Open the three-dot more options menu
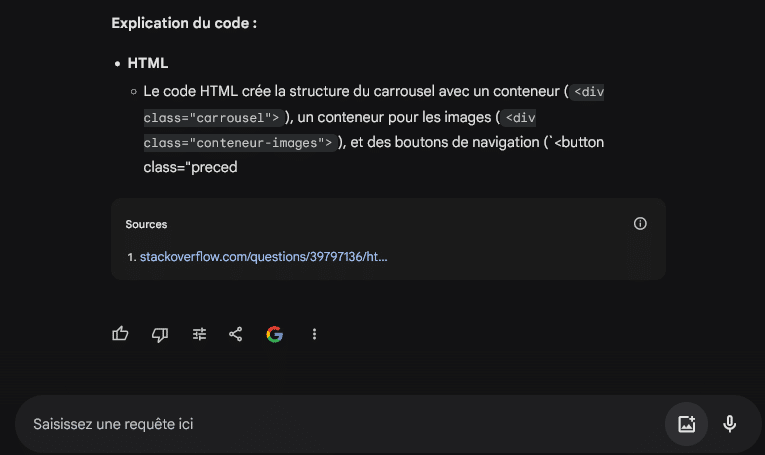The height and width of the screenshot is (455, 765). (314, 334)
